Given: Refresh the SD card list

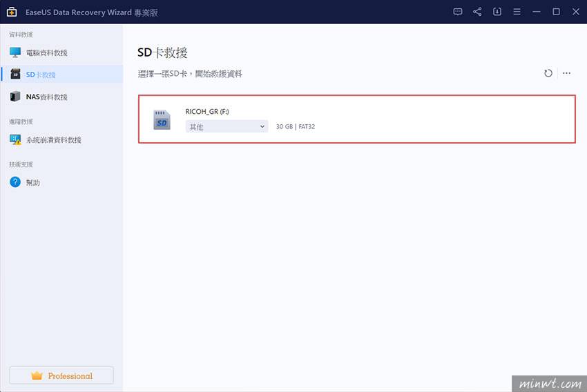Looking at the screenshot, I should point(548,73).
